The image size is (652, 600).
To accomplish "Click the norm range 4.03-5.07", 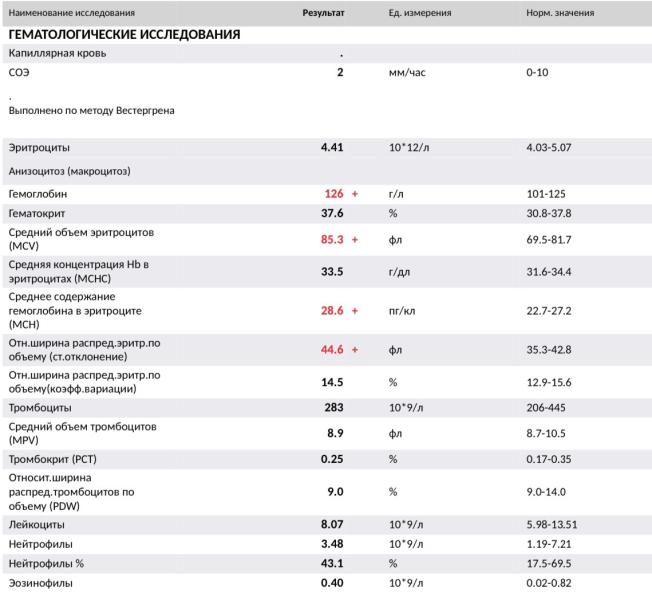I will 549,147.
